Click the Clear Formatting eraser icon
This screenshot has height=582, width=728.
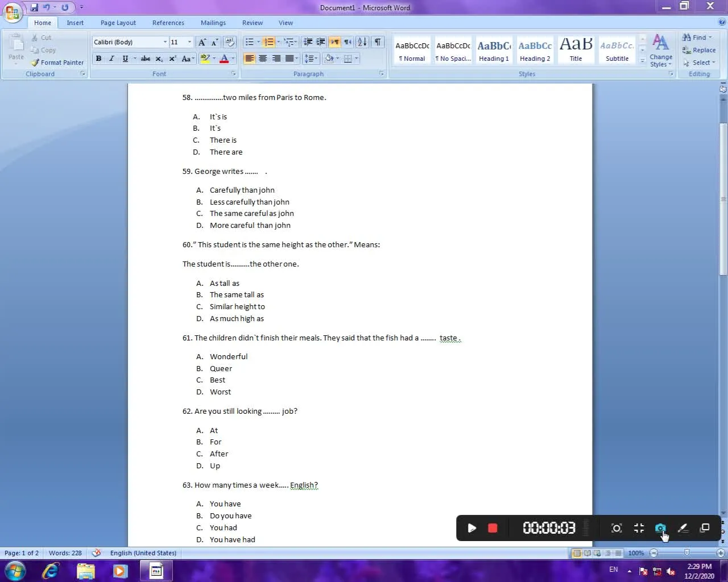(x=230, y=42)
